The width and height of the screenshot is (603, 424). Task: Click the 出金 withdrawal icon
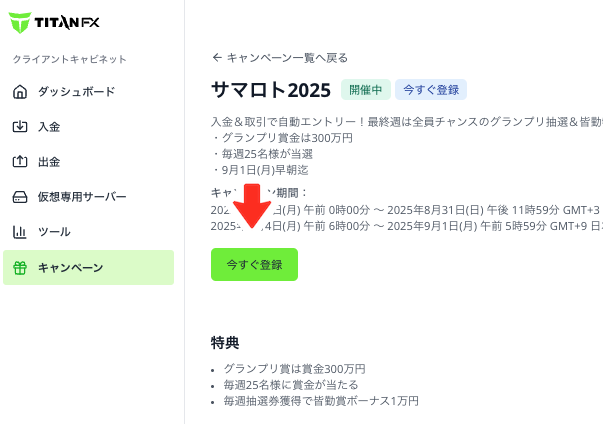pyautogui.click(x=20, y=161)
